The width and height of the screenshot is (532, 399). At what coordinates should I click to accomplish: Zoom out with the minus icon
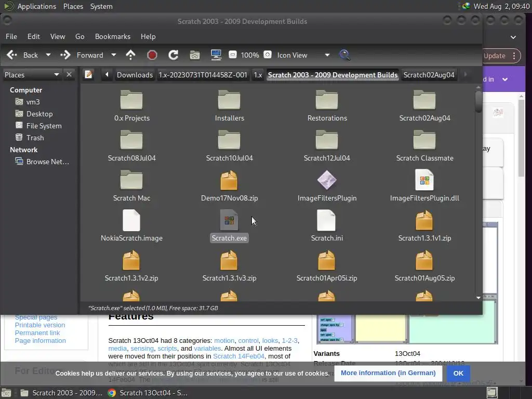pyautogui.click(x=233, y=55)
